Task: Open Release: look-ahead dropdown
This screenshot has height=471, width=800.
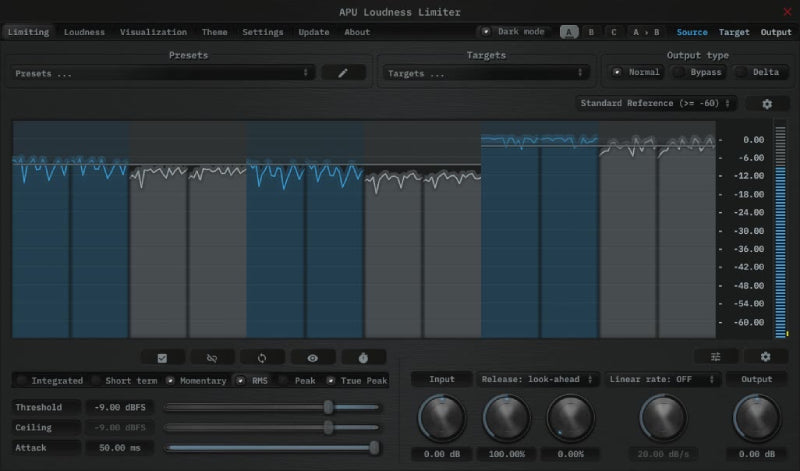Action: click(537, 379)
